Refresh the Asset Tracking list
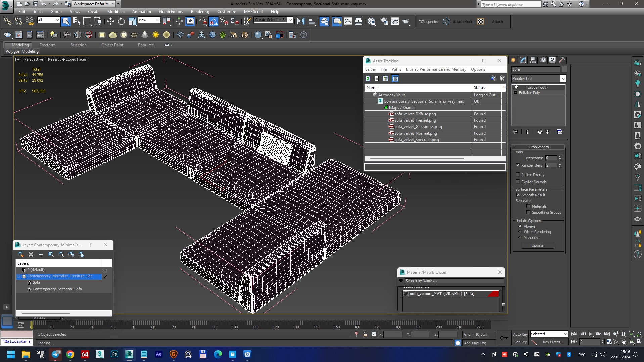 (368, 79)
